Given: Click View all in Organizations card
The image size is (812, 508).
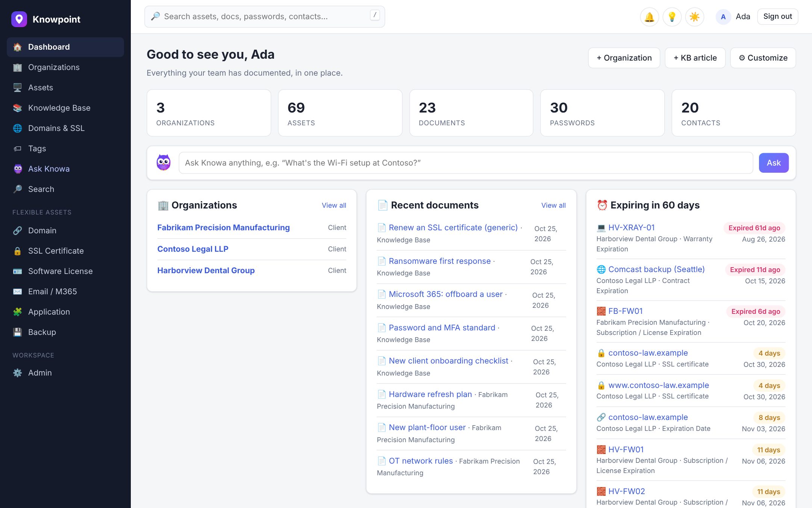Looking at the screenshot, I should coord(334,205).
